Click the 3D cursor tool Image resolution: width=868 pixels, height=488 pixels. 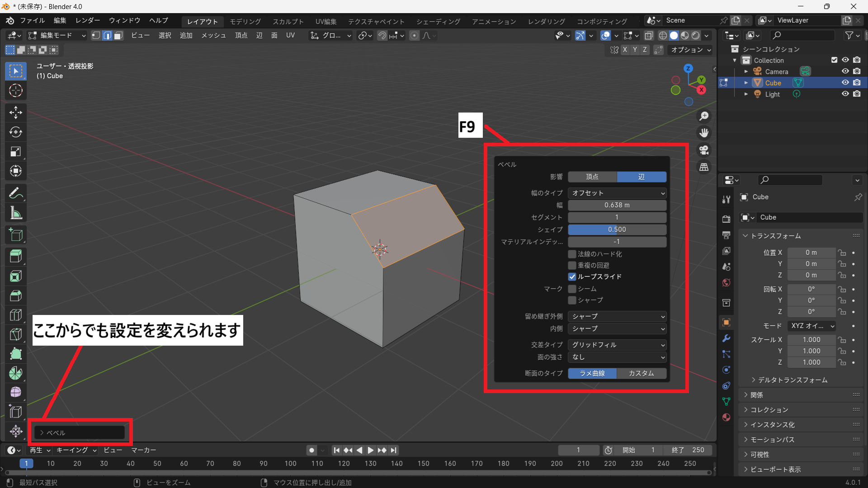click(16, 90)
